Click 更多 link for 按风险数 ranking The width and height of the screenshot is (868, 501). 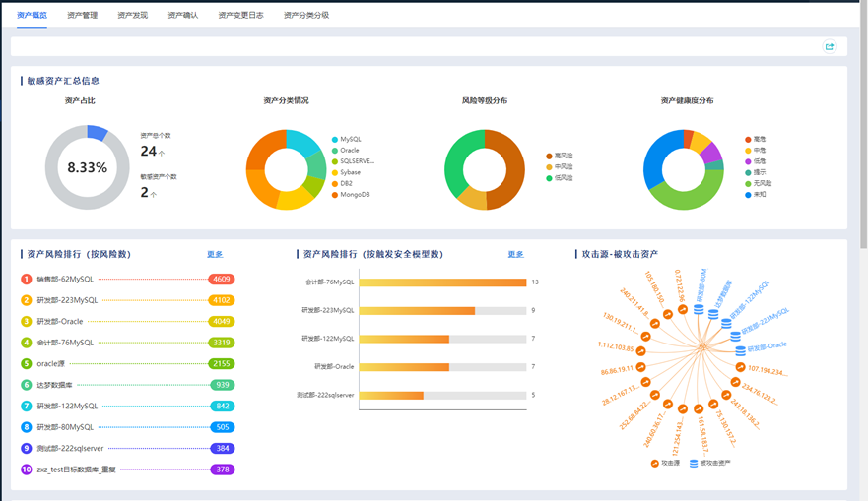click(x=215, y=254)
